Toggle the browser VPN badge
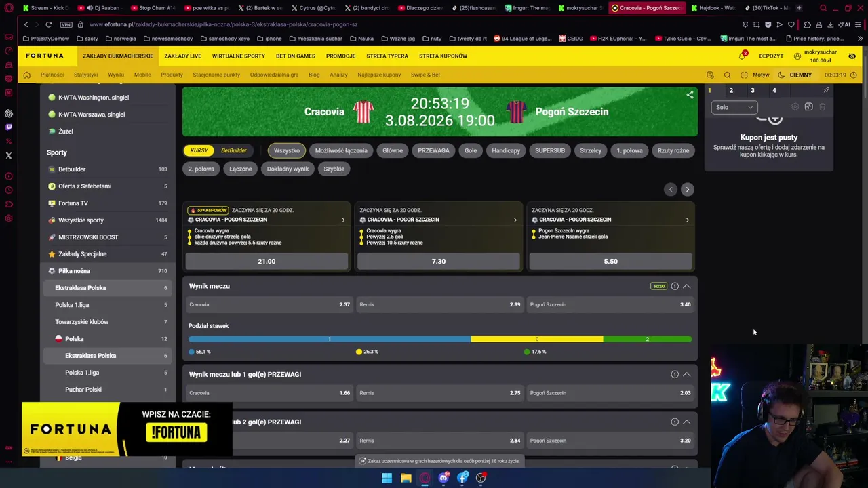 (x=66, y=24)
